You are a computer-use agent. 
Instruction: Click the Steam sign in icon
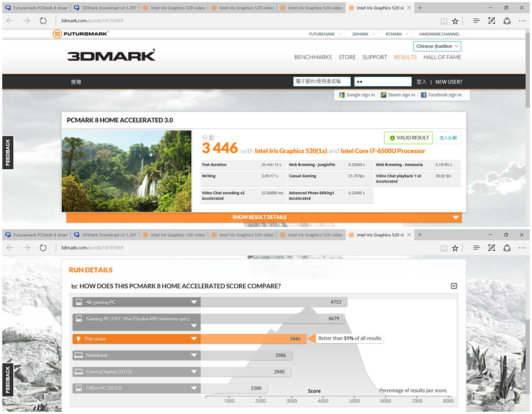384,95
